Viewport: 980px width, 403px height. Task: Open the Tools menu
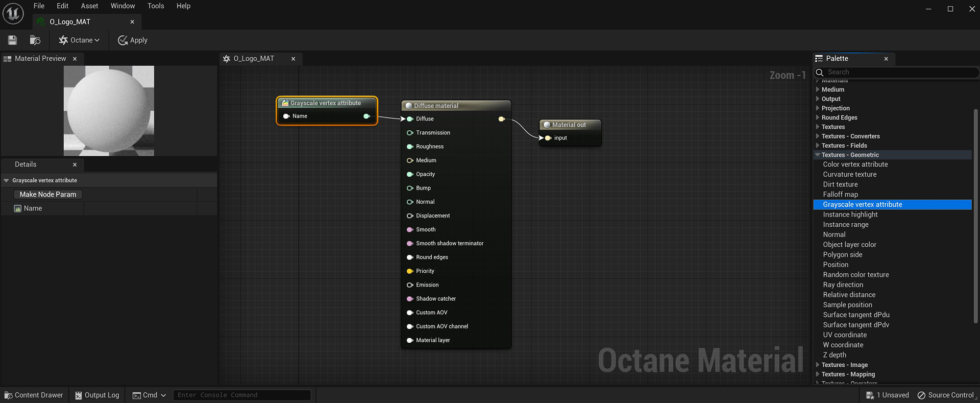tap(156, 6)
